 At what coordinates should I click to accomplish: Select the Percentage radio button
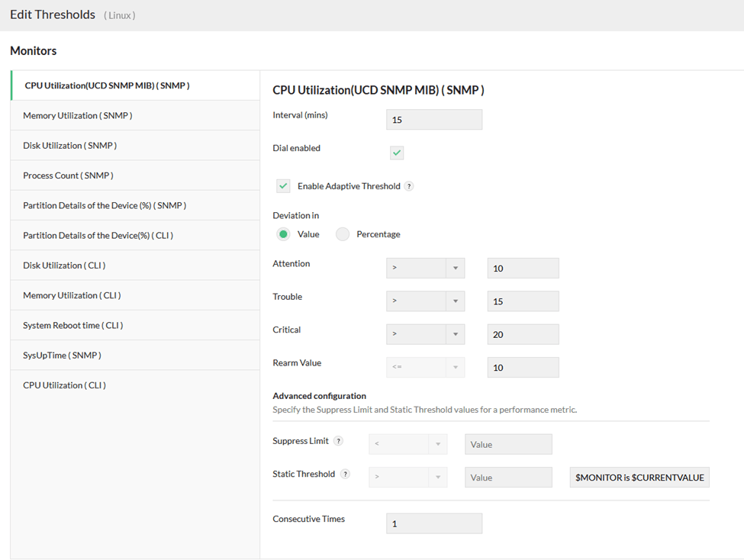tap(341, 233)
